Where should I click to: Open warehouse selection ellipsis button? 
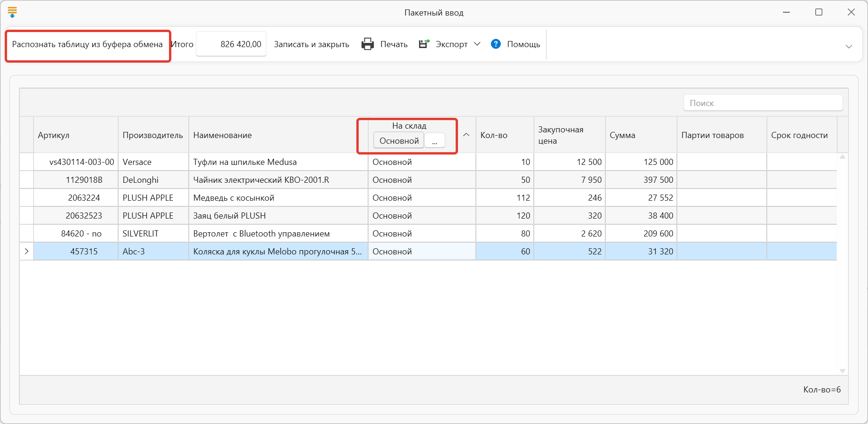pos(434,140)
